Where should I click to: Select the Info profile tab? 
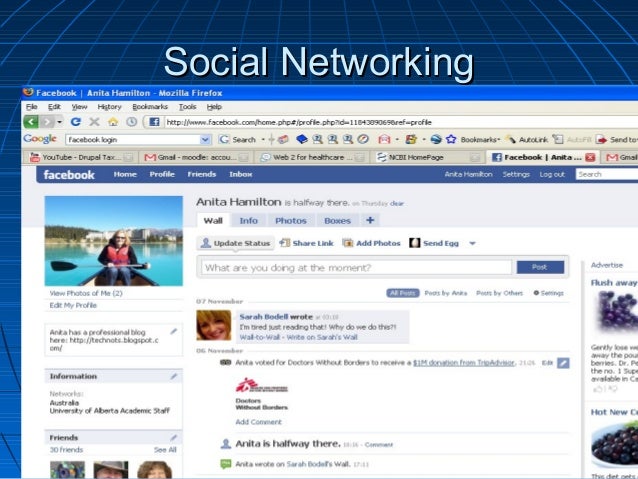pyautogui.click(x=248, y=221)
